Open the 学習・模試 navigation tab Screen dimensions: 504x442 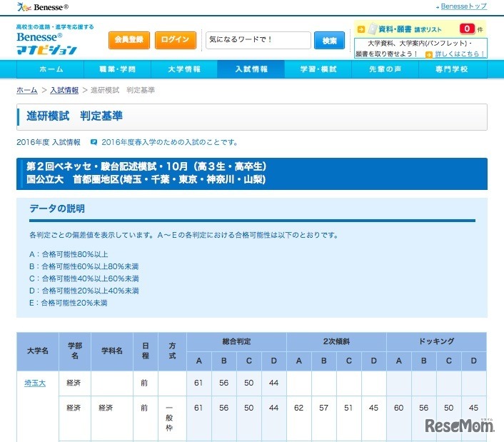pyautogui.click(x=318, y=69)
